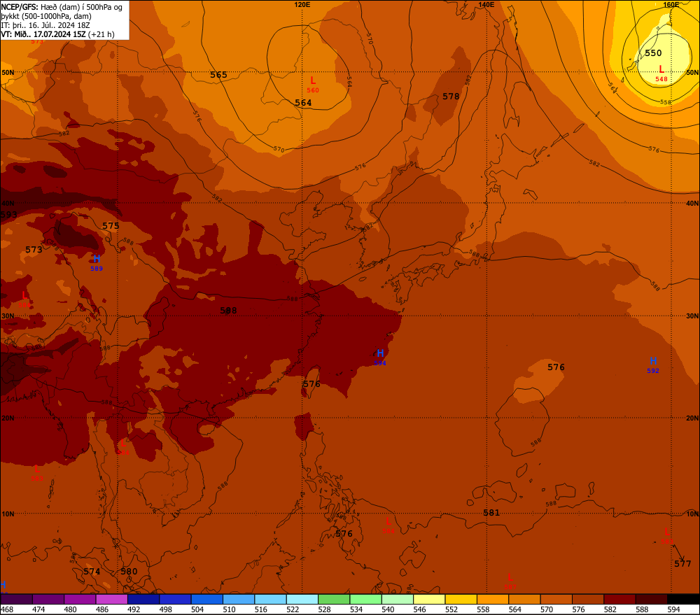The width and height of the screenshot is (700, 615).
Task: Click the initialization time line starting 'IT:'
Action: click(x=45, y=25)
